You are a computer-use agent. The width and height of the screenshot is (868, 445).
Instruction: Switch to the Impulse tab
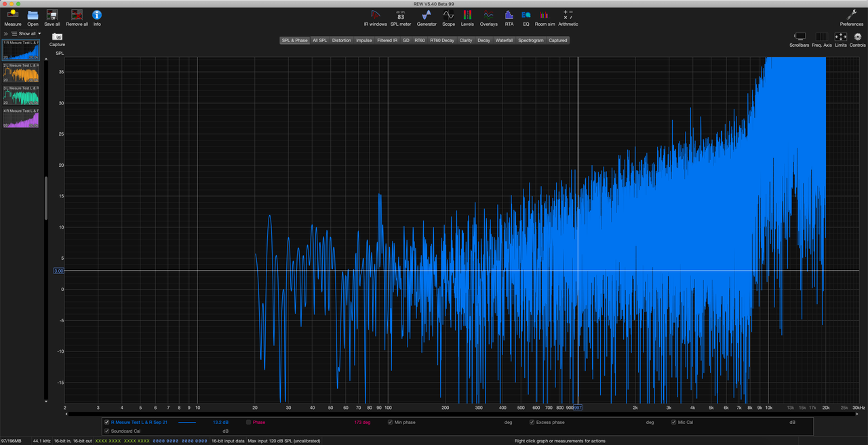364,40
